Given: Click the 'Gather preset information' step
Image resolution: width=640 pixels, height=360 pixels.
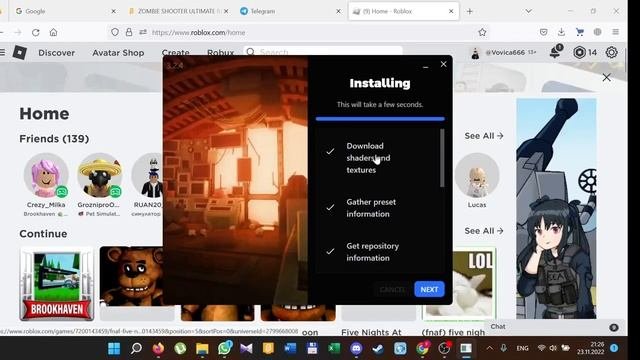Looking at the screenshot, I should [371, 208].
